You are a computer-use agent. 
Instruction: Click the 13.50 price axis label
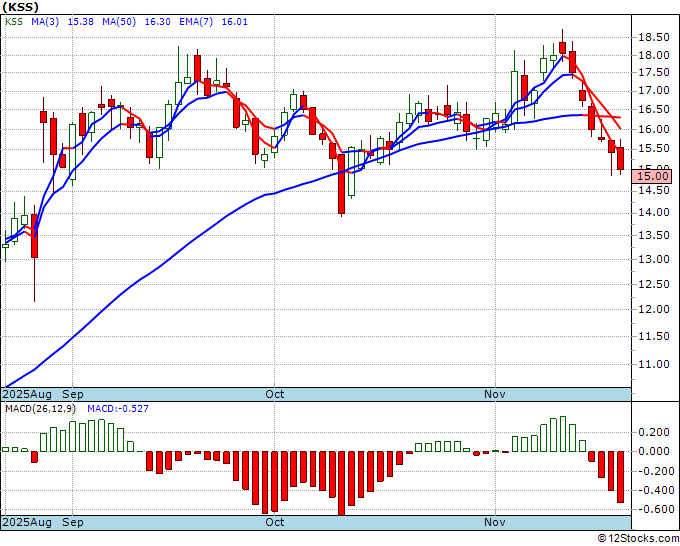654,235
